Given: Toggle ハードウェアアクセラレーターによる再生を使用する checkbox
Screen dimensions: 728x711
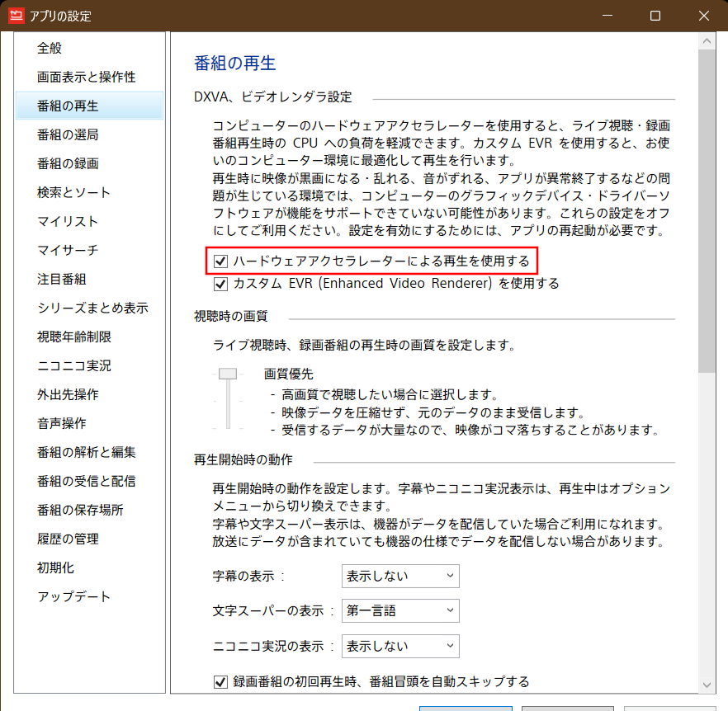Looking at the screenshot, I should (x=220, y=261).
